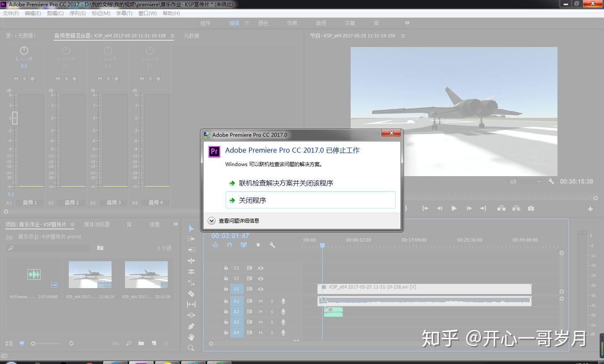This screenshot has height=364, width=604.
Task: Open program monitor settings wrench
Action: (551, 182)
